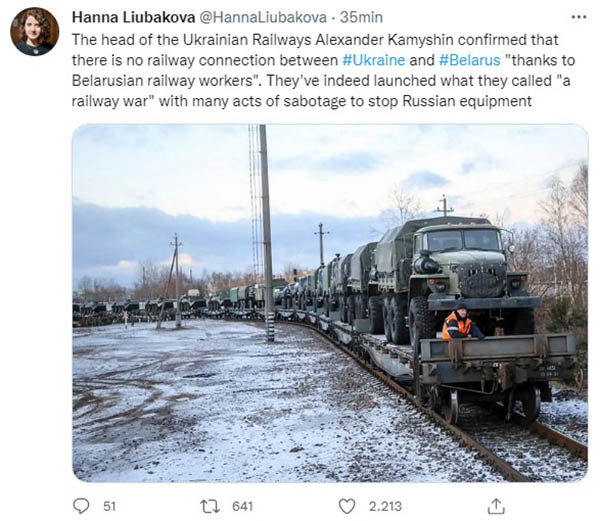This screenshot has width=600, height=521.
Task: Open the @HannaLiubakova handle link
Action: pyautogui.click(x=263, y=17)
